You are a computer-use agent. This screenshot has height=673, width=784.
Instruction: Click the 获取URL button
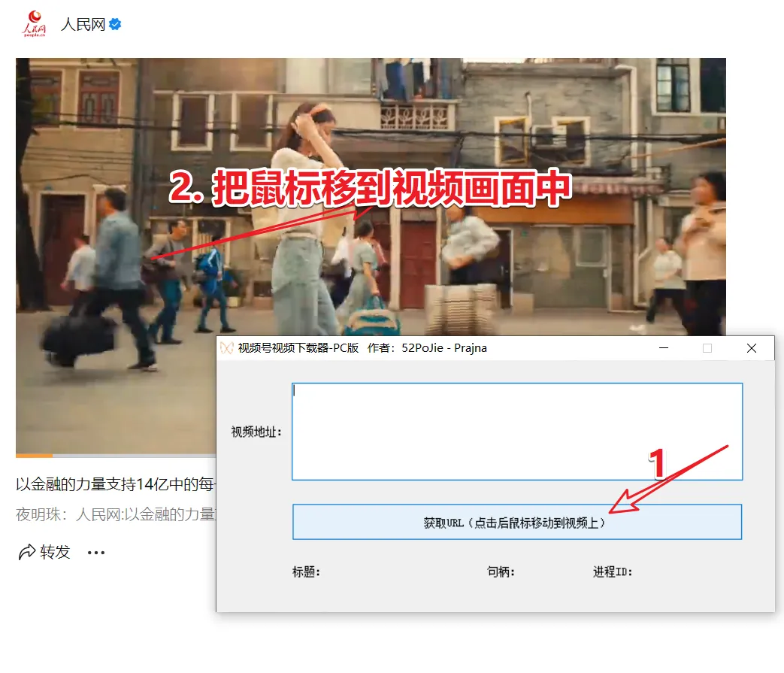(x=517, y=522)
